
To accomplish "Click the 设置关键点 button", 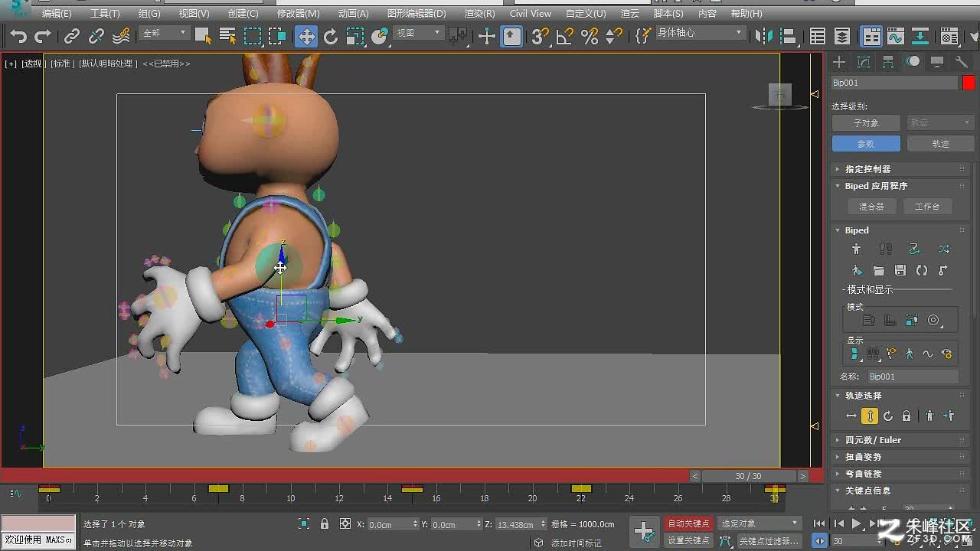I will tap(688, 540).
